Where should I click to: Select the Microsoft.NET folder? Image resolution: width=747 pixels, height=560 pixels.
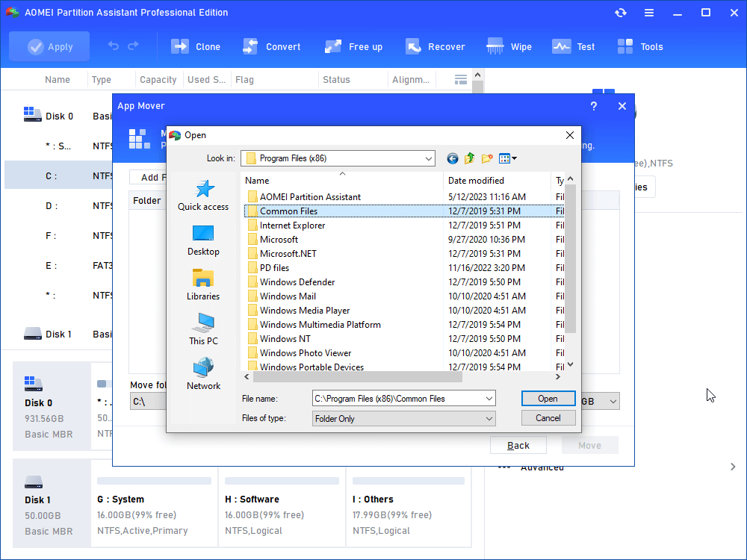click(282, 254)
